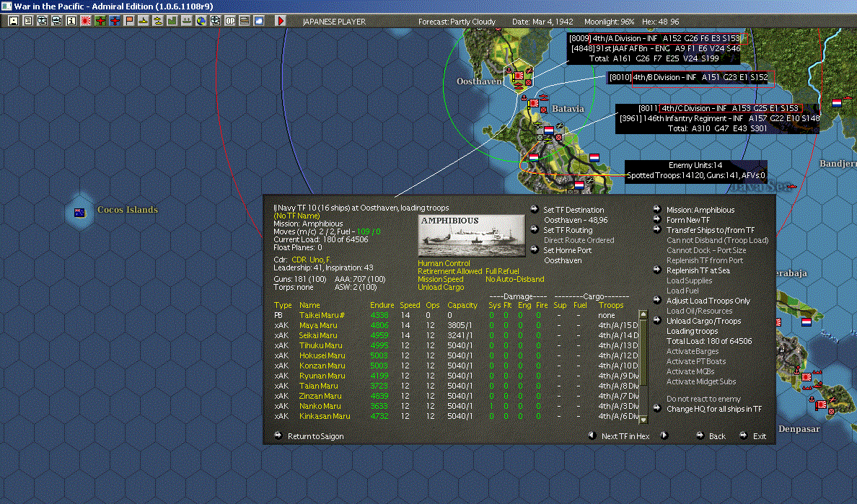
Task: Click the red play arrow end-turn icon
Action: [x=281, y=21]
